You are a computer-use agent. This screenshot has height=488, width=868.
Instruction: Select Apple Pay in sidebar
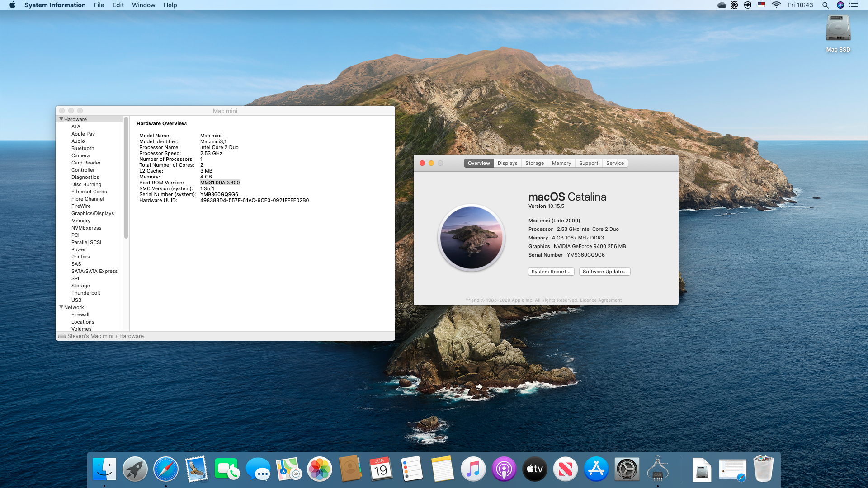(83, 134)
